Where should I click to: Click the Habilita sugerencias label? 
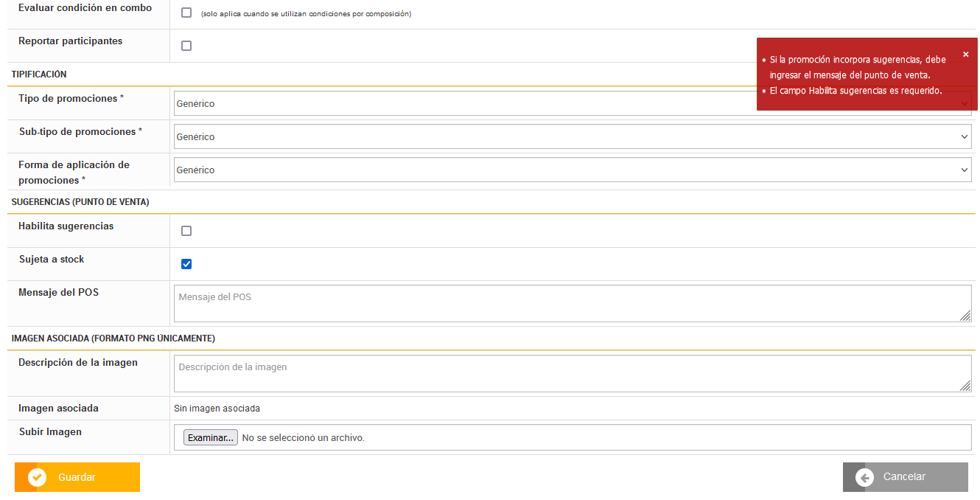pyautogui.click(x=66, y=226)
